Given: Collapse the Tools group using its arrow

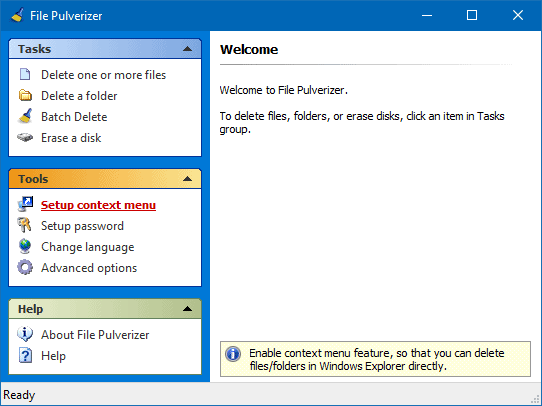Looking at the screenshot, I should pyautogui.click(x=187, y=179).
